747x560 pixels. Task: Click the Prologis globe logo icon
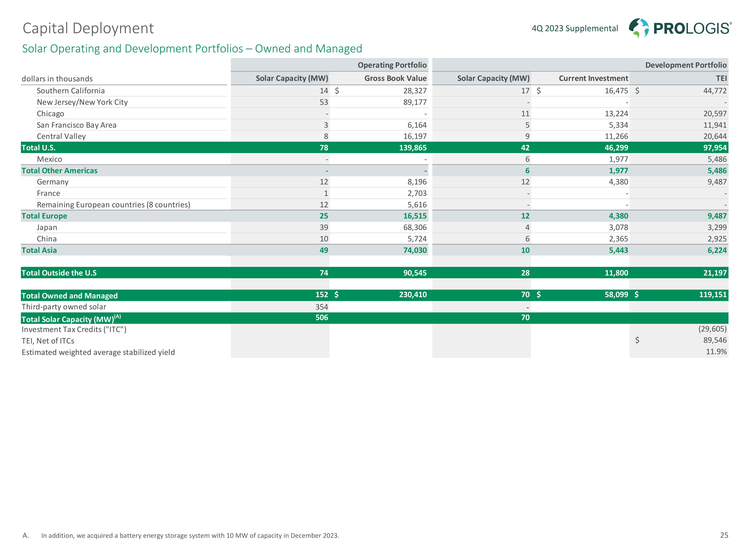pyautogui.click(x=638, y=28)
